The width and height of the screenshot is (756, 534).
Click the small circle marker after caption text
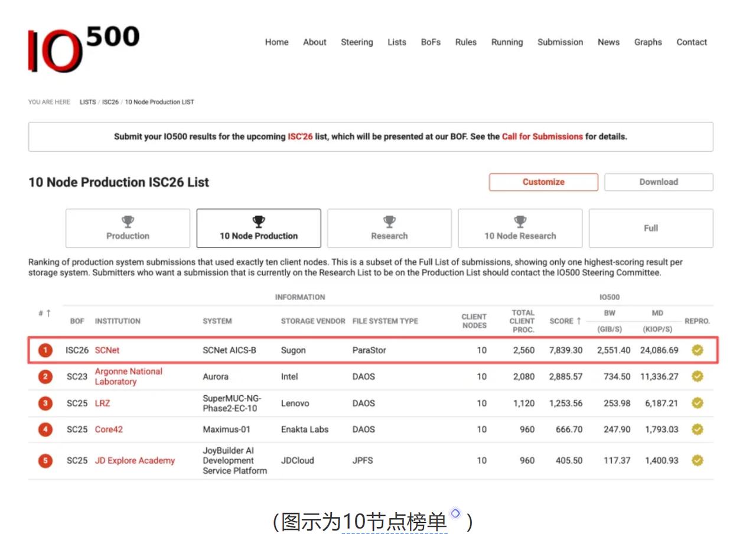pyautogui.click(x=455, y=513)
